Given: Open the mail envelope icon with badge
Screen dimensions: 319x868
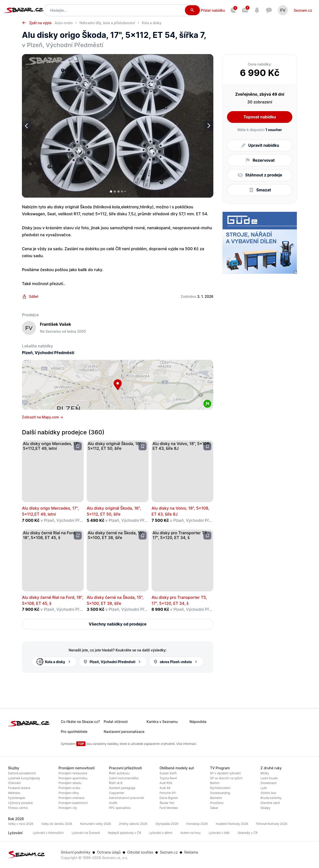Looking at the screenshot, I should 245,10.
